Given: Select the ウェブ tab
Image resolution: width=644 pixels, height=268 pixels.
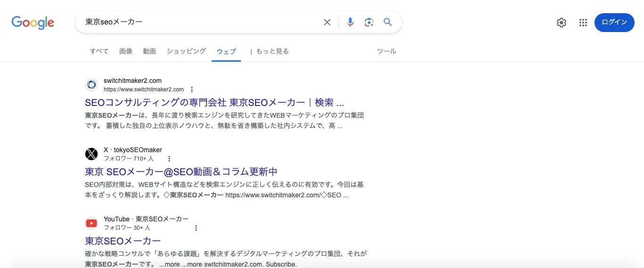Looking at the screenshot, I should tap(226, 51).
